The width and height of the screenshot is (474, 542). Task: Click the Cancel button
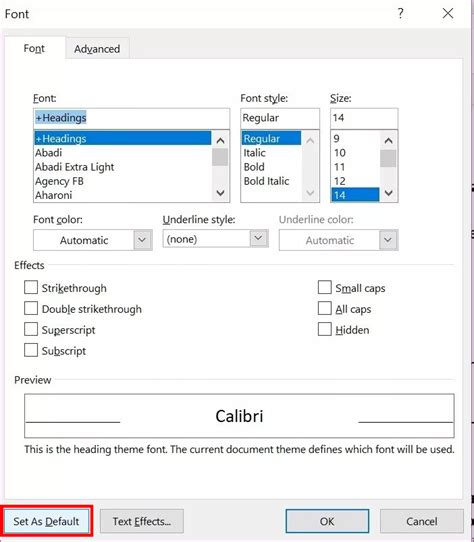pos(421,521)
